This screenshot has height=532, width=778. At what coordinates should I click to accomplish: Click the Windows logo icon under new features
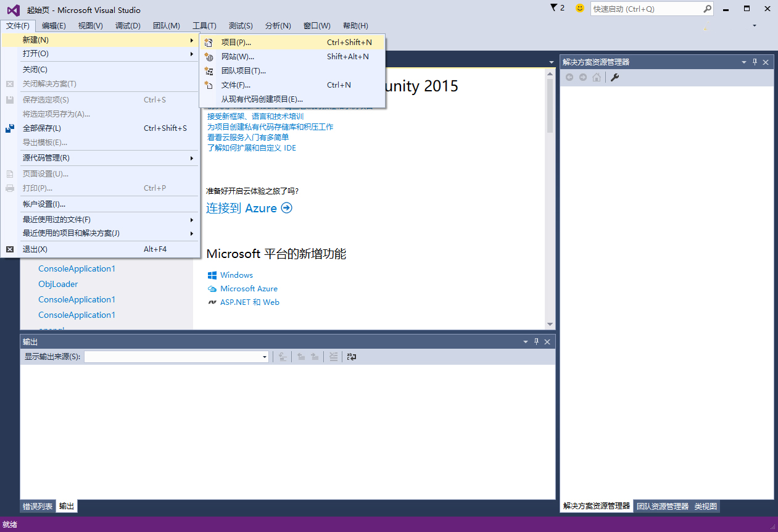(212, 275)
